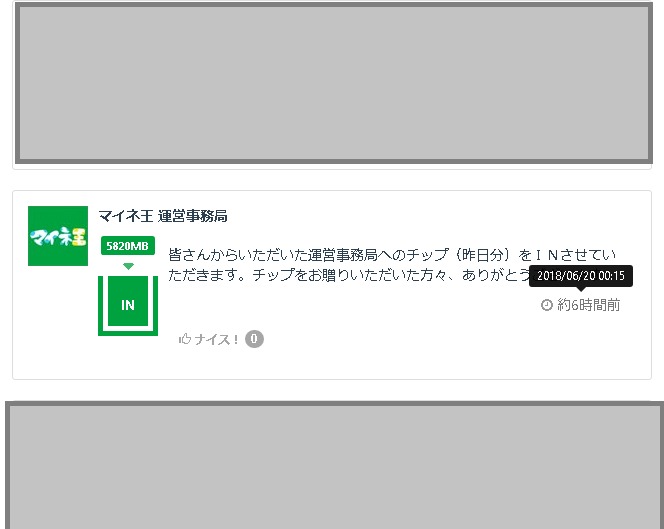The image size is (664, 529).
Task: Give a ナイス! thumbs-up to the post
Action: point(208,339)
